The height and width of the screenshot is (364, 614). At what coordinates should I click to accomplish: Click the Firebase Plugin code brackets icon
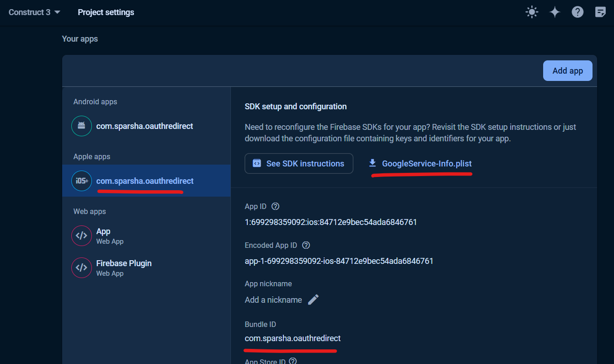[x=82, y=268]
